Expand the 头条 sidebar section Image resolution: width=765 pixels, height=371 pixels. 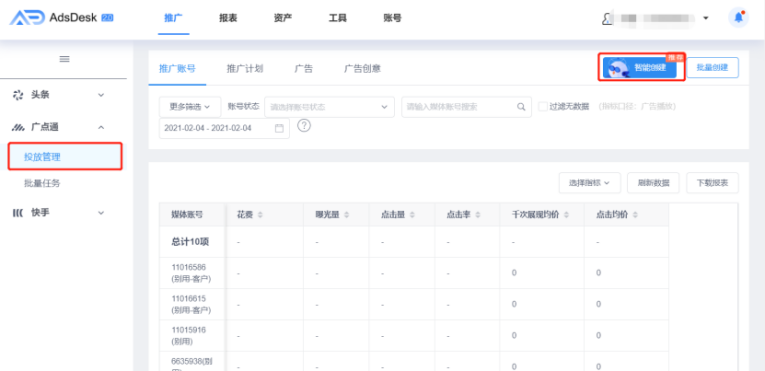tap(101, 95)
